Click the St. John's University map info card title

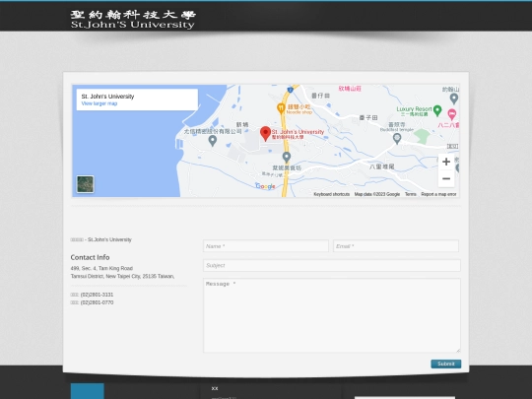(x=107, y=97)
